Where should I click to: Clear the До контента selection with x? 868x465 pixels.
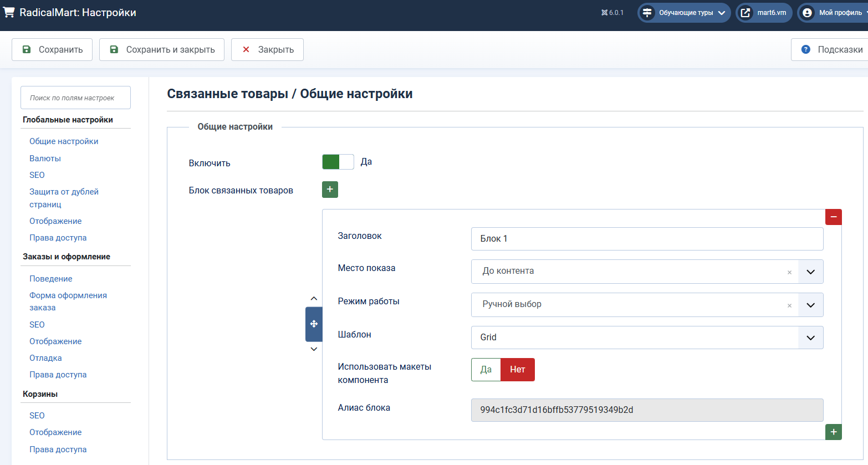(789, 272)
